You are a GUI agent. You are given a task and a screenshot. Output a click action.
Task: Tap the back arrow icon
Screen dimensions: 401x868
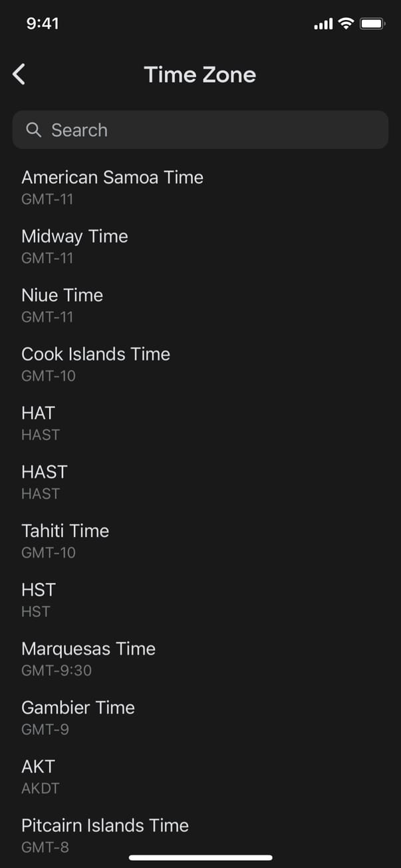[19, 74]
